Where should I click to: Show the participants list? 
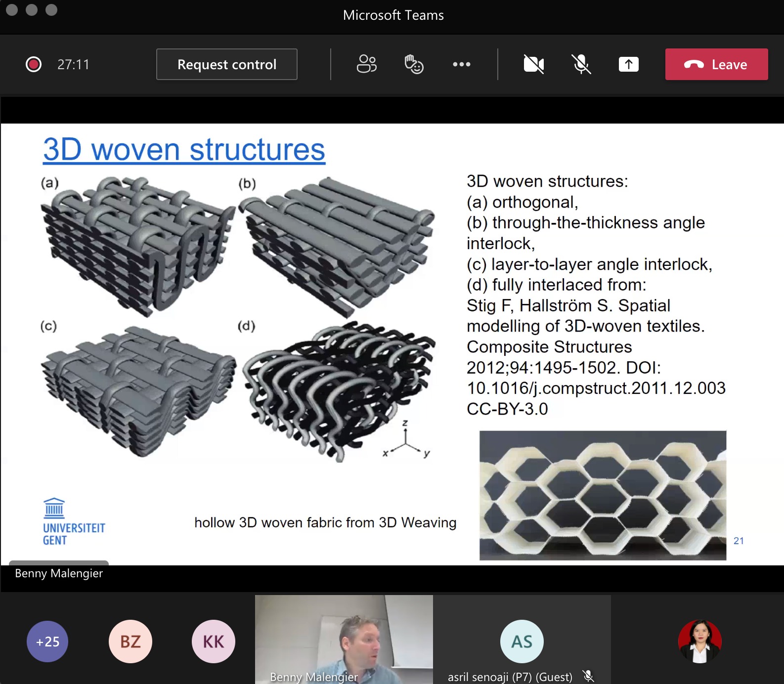pos(366,64)
